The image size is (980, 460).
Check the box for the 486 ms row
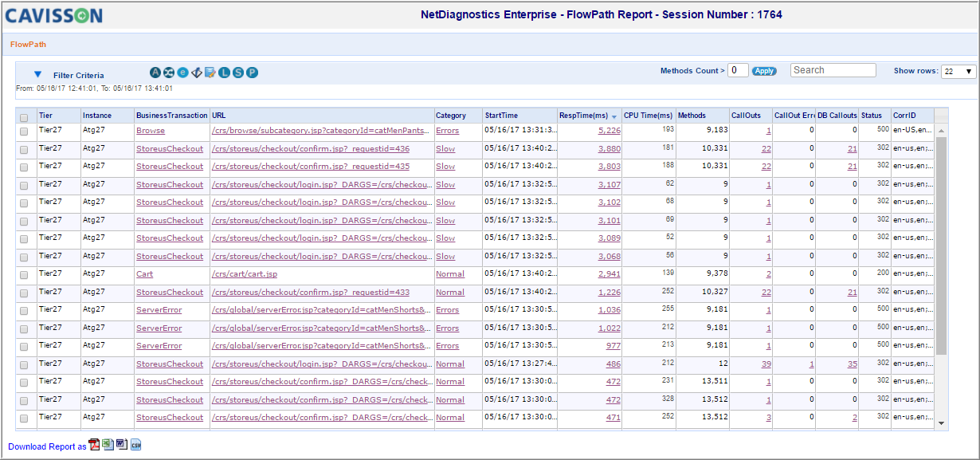pos(24,364)
